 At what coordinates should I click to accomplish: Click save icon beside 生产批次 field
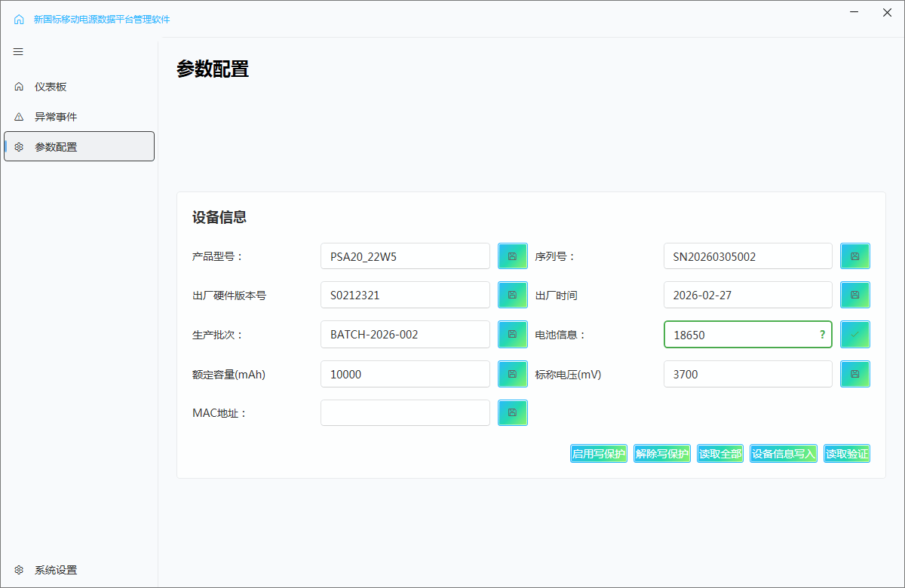512,334
